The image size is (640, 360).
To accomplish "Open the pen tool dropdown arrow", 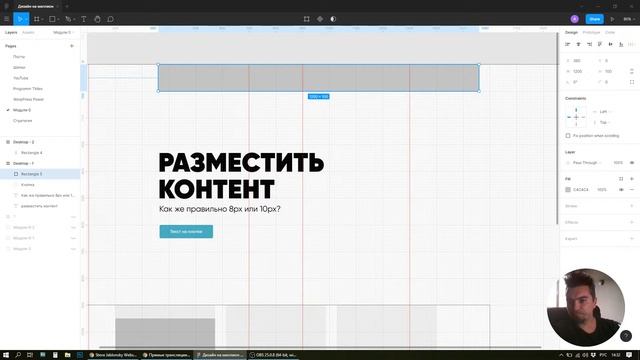I will click(74, 19).
